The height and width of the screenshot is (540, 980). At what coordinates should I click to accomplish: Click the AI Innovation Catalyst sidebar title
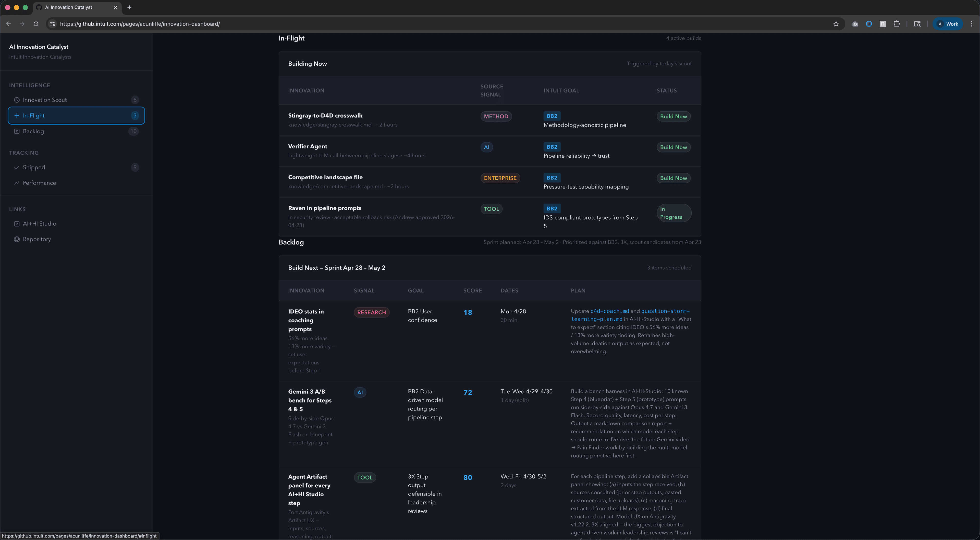pyautogui.click(x=39, y=47)
